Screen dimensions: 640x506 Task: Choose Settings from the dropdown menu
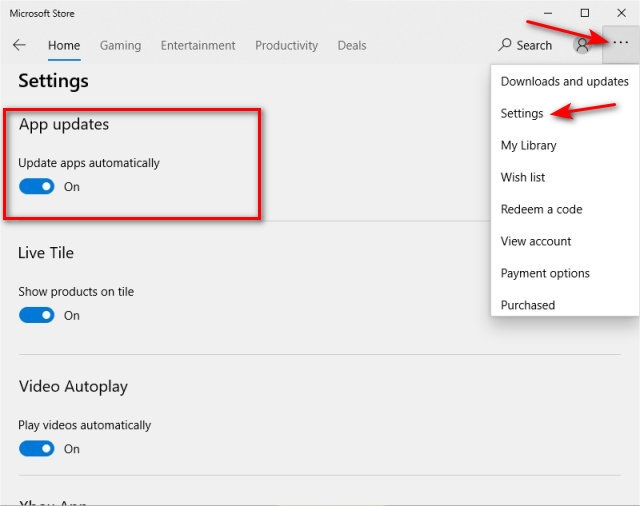coord(564,113)
